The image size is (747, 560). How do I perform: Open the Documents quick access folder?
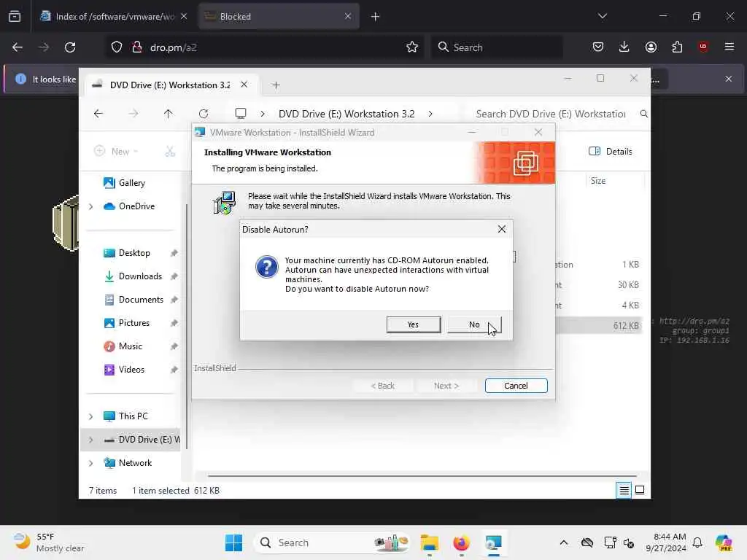141,300
